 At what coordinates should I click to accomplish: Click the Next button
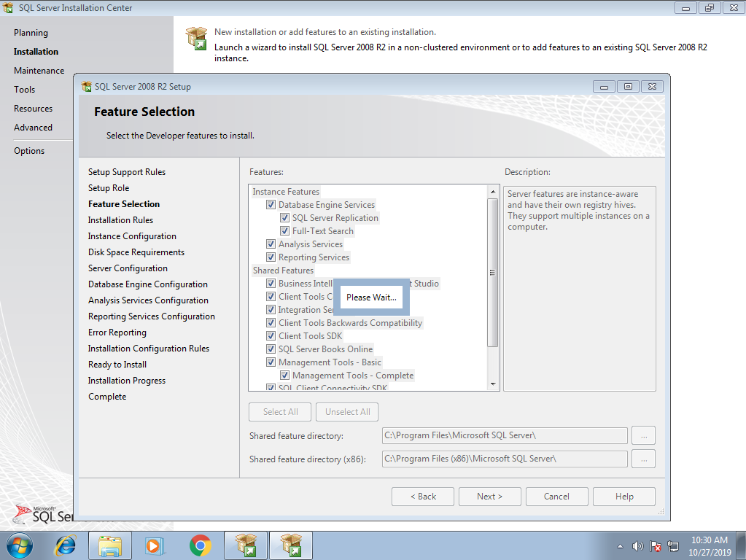pyautogui.click(x=489, y=497)
